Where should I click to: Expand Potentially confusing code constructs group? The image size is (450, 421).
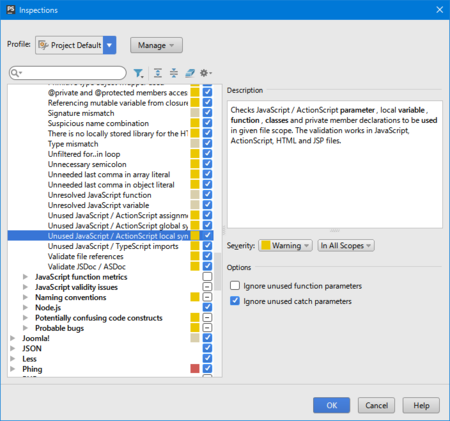(x=25, y=318)
